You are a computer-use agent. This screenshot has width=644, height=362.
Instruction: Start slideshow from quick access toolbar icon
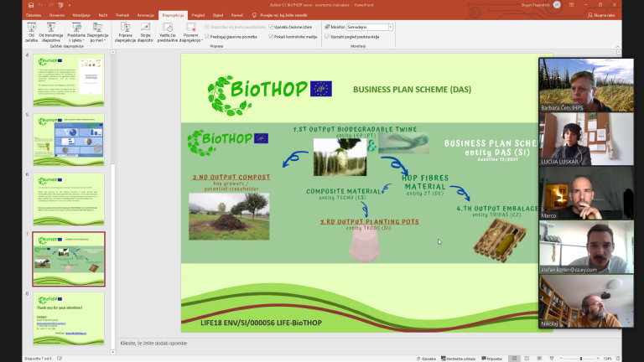point(60,5)
